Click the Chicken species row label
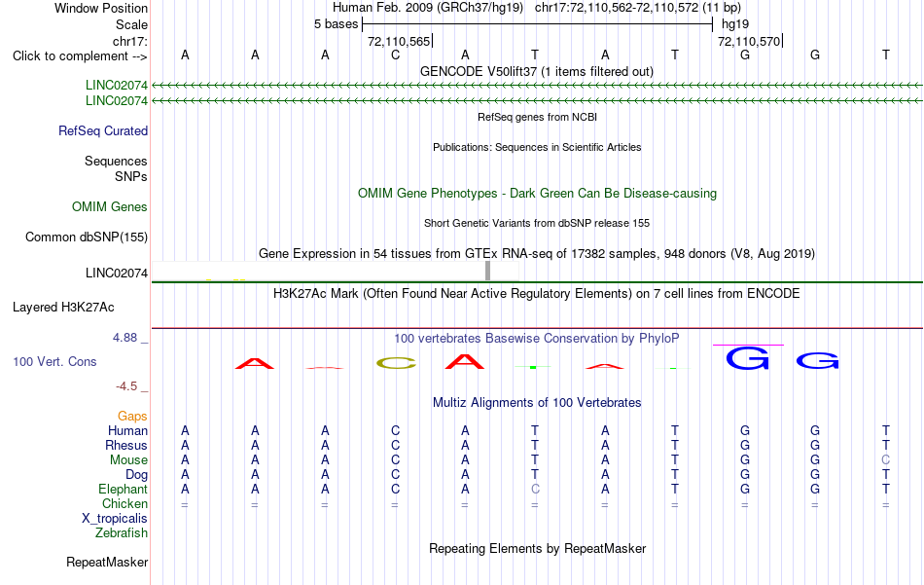Viewport: 924px width, 585px height. click(x=124, y=503)
